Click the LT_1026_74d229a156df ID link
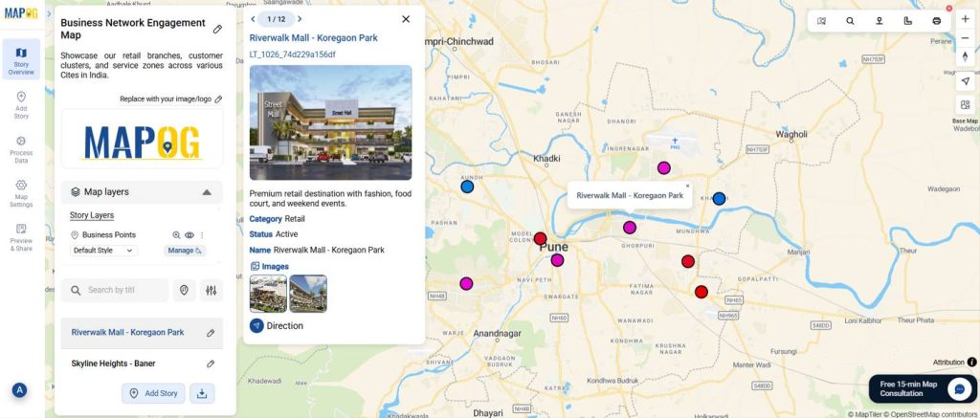 pos(292,55)
